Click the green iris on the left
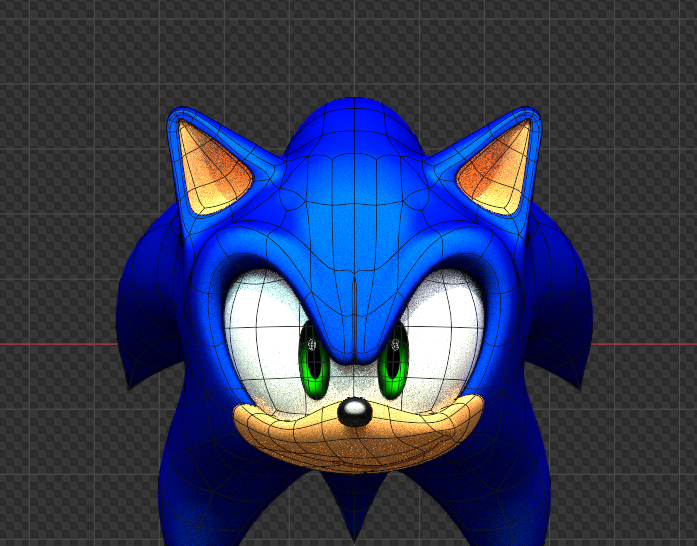Screen dimensions: 697x546 pyautogui.click(x=314, y=361)
